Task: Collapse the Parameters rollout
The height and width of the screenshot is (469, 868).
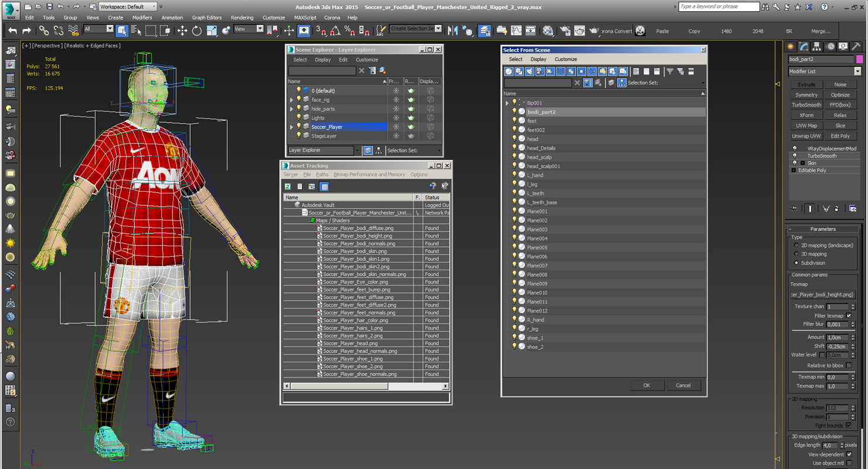Action: click(823, 229)
